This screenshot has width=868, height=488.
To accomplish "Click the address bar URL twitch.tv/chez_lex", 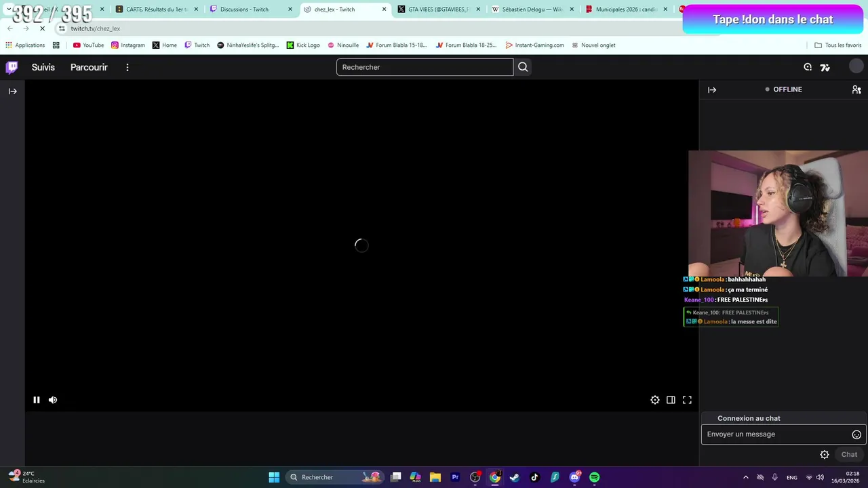I will pos(96,28).
